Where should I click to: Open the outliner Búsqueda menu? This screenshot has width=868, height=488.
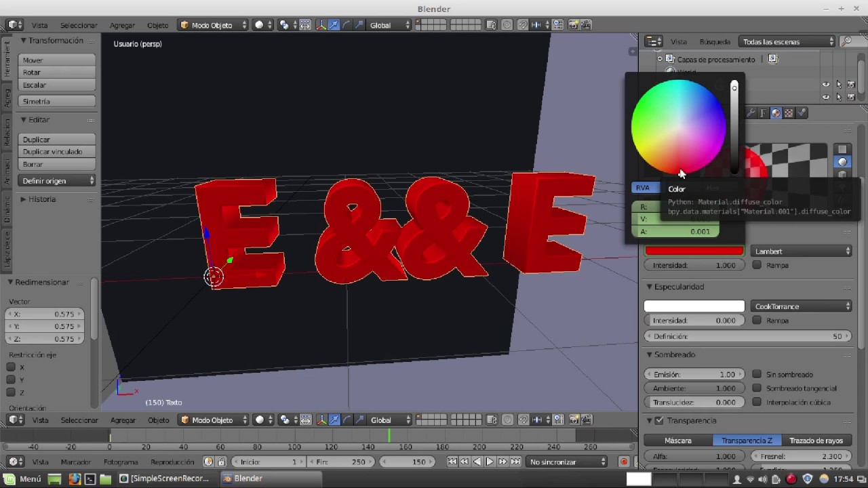[x=715, y=42]
